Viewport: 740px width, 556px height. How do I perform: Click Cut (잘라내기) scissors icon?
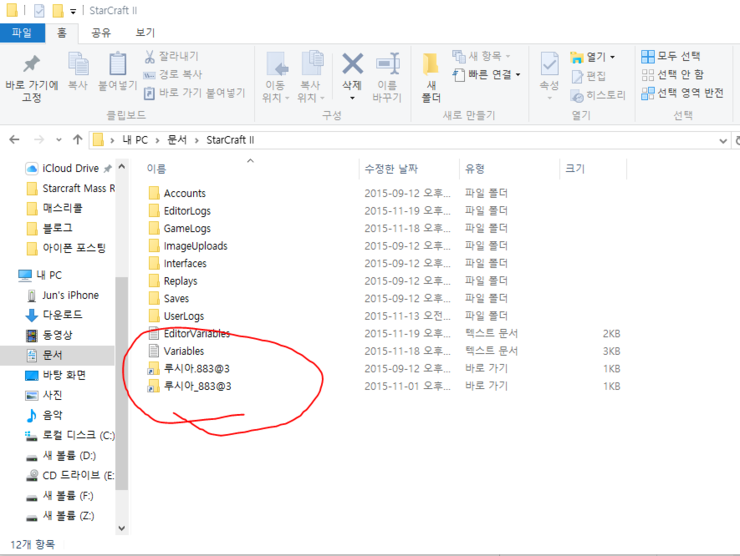[x=150, y=57]
